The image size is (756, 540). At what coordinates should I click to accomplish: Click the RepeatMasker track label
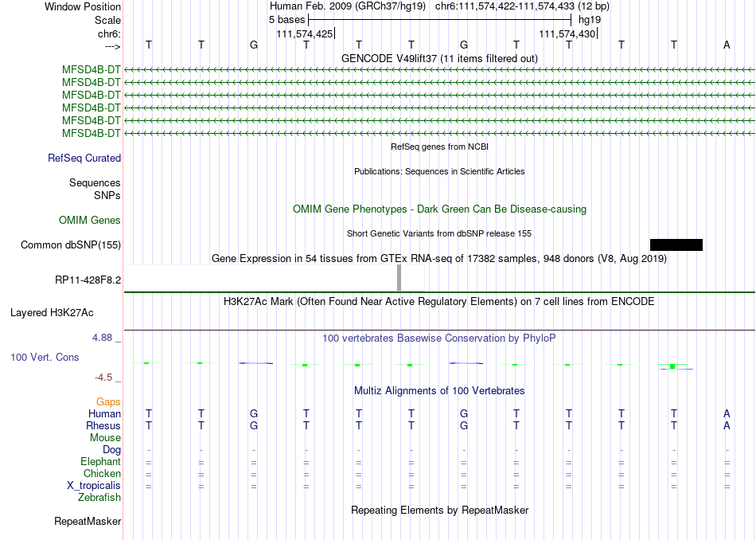(x=88, y=521)
